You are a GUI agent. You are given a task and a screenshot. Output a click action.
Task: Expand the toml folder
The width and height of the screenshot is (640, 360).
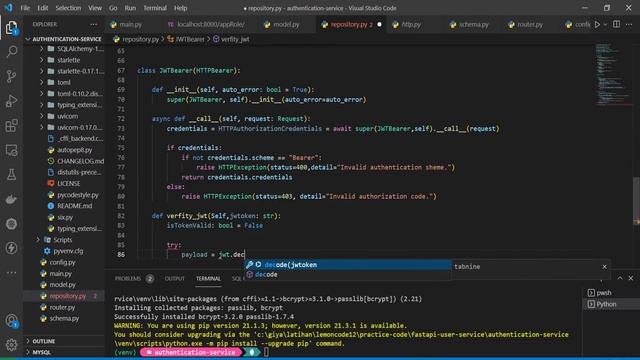click(64, 82)
